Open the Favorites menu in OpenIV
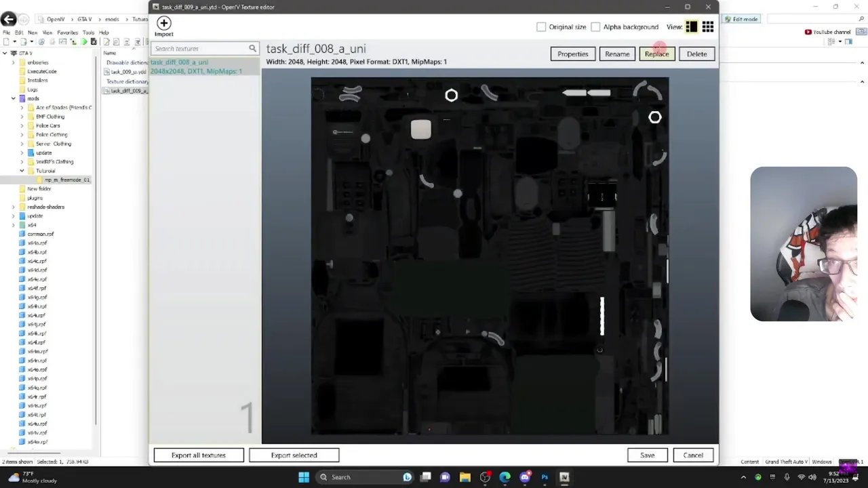This screenshot has height=488, width=868. pyautogui.click(x=67, y=33)
